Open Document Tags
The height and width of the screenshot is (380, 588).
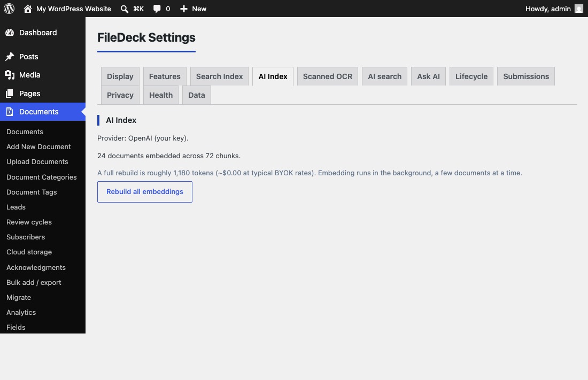[x=32, y=192]
